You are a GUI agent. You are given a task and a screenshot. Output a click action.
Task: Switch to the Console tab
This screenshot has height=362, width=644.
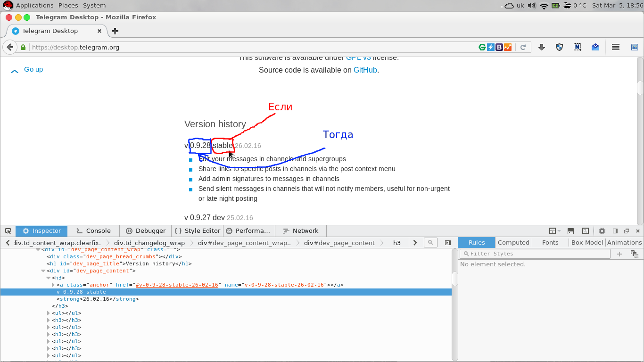[92, 231]
